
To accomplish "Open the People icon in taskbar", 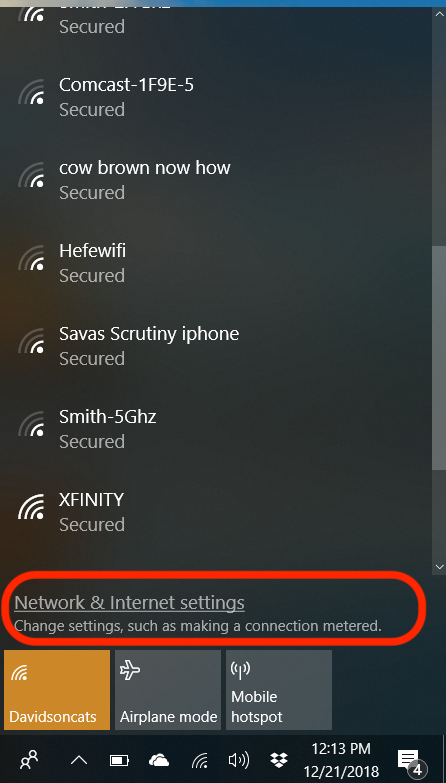I will coord(28,760).
